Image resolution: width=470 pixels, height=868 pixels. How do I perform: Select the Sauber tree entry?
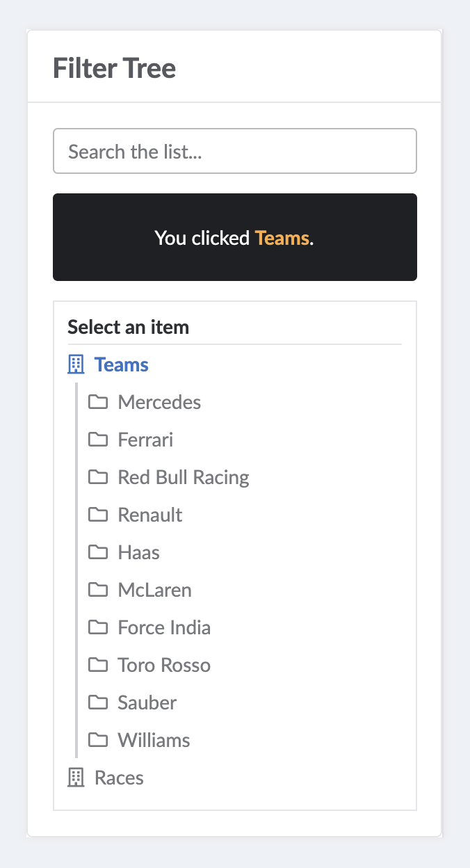point(147,702)
